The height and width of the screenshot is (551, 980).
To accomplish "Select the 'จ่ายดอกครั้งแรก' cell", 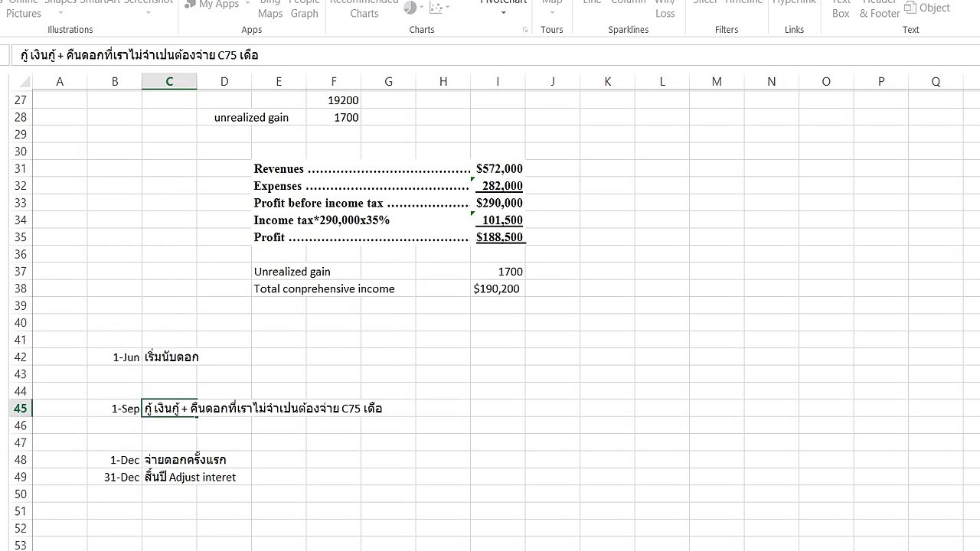I will 185,460.
